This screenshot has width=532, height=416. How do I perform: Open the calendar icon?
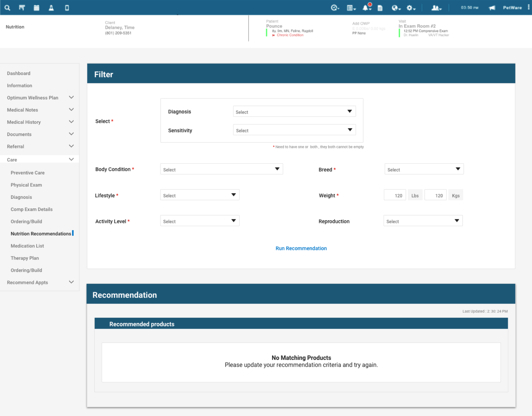[37, 8]
